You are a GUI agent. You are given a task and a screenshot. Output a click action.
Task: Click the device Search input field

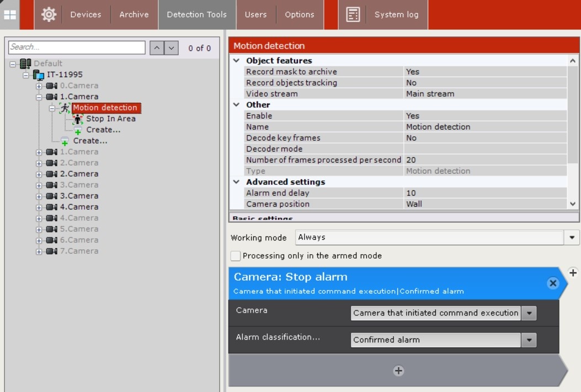[x=77, y=47]
